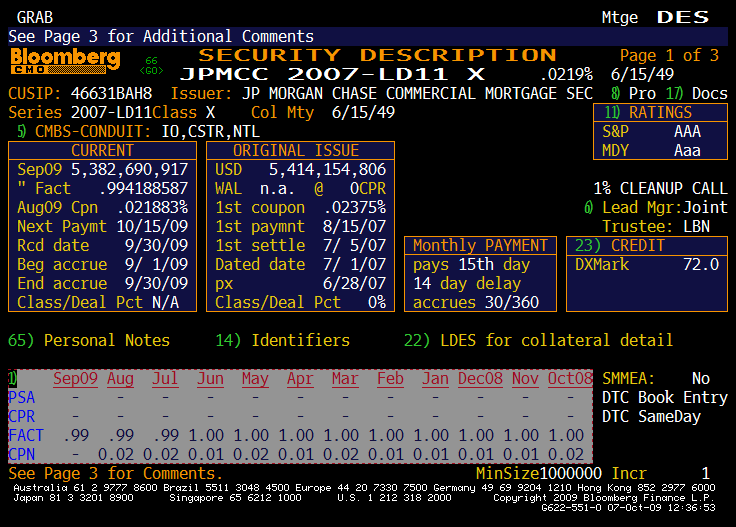Viewport: 736px width, 527px height.
Task: Click the CPN row label
Action: tap(22, 454)
